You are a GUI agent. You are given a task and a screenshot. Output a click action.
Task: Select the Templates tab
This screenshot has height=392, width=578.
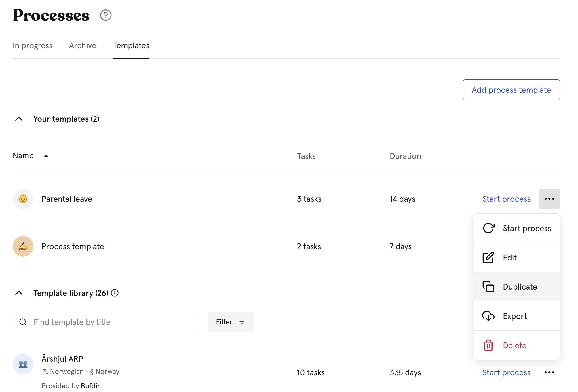[131, 45]
